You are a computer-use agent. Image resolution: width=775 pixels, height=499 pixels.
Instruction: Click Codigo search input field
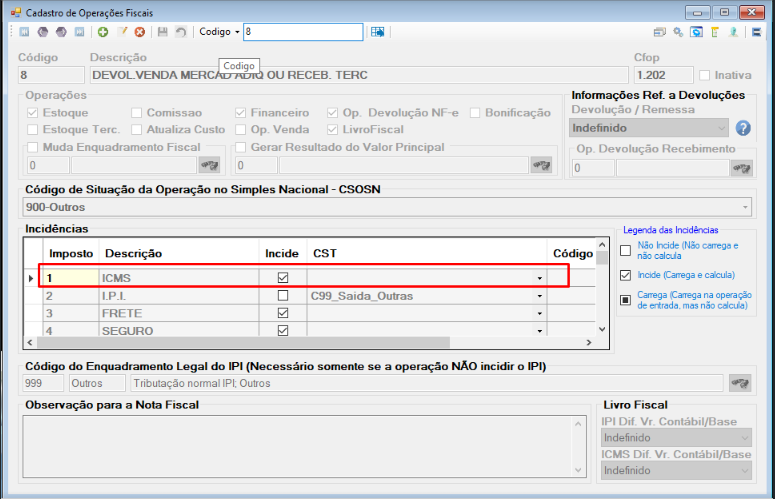303,32
